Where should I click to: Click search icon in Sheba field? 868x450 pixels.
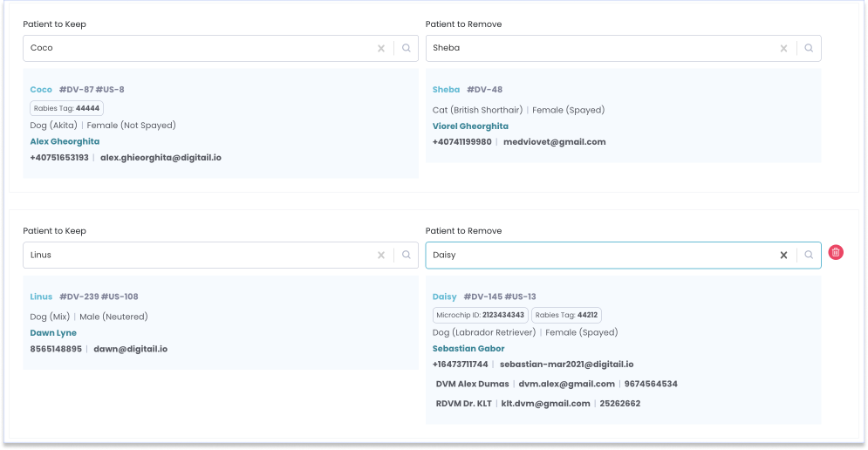coord(809,48)
